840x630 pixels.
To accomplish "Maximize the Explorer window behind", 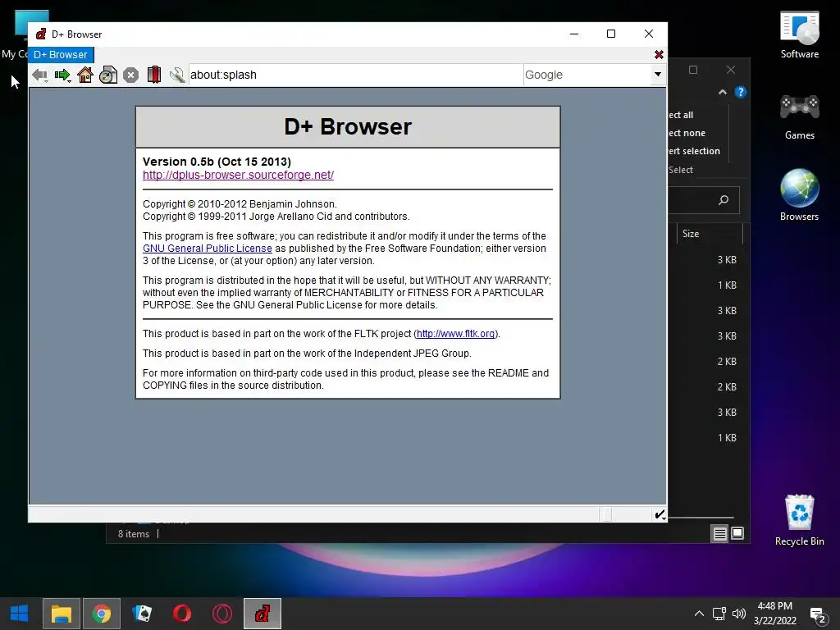I will tap(693, 70).
